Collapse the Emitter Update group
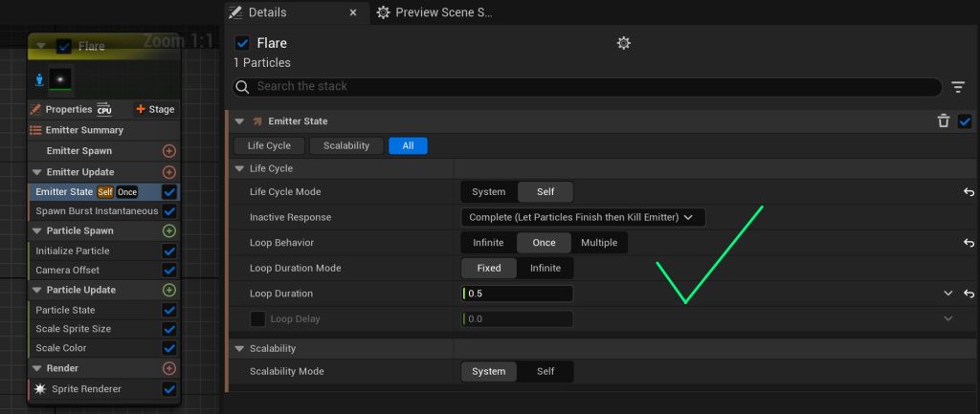The image size is (980, 414). (x=36, y=172)
